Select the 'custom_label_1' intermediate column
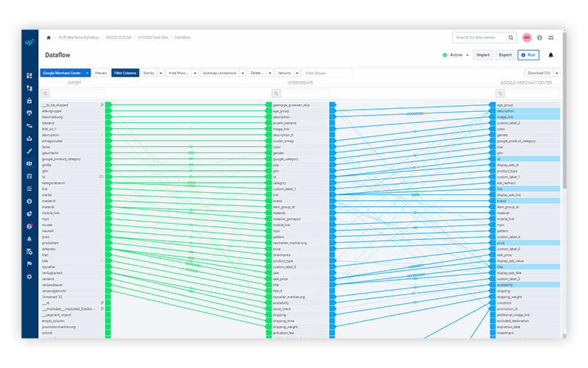Image resolution: width=588 pixels, height=368 pixels. [300, 189]
